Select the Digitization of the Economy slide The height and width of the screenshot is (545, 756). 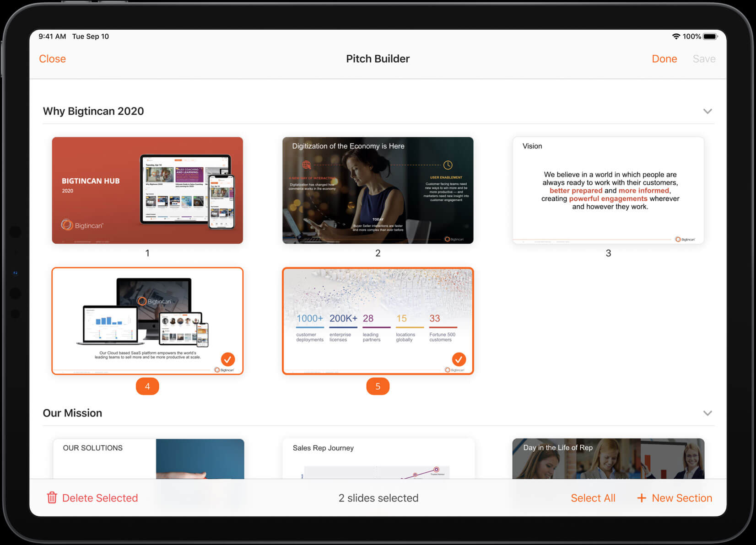click(378, 190)
